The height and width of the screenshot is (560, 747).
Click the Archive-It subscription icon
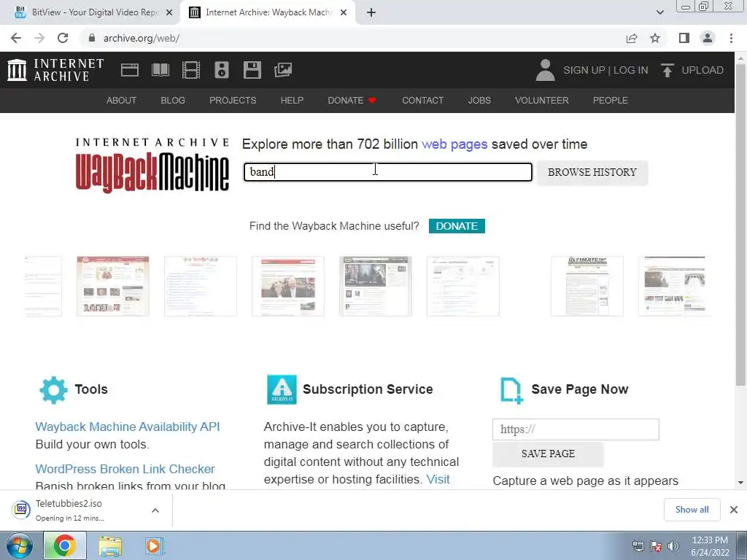coord(282,389)
